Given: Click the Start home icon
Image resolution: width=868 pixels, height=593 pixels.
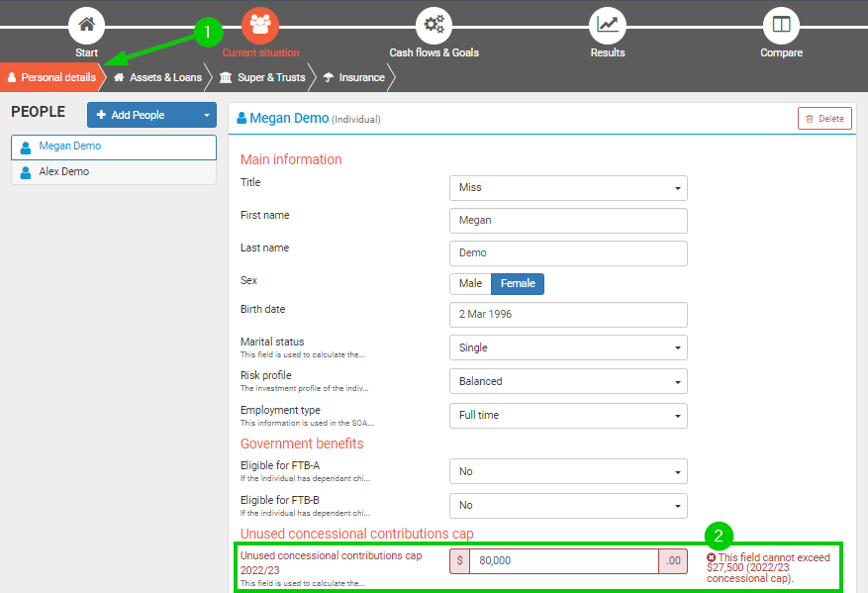Looking at the screenshot, I should pos(86,25).
